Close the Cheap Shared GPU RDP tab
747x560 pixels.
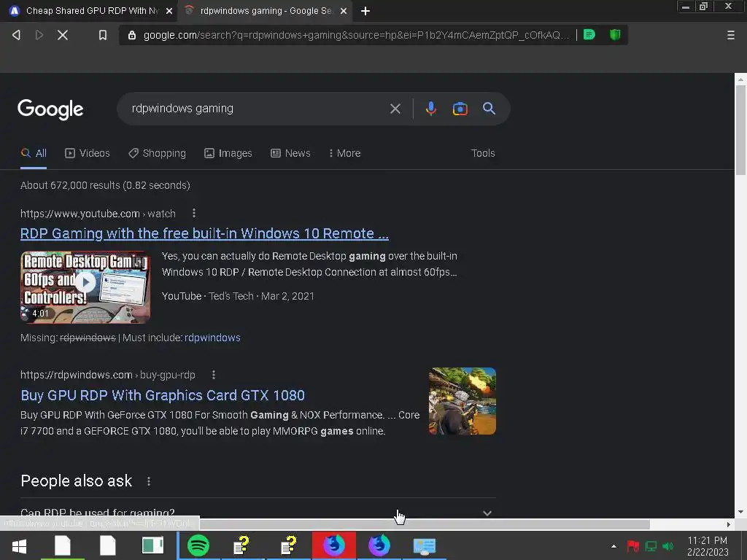[x=169, y=11]
